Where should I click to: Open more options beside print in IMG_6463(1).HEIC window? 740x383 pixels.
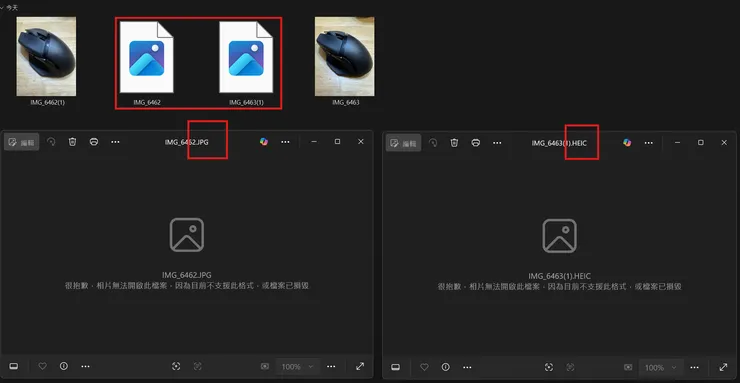coord(497,143)
